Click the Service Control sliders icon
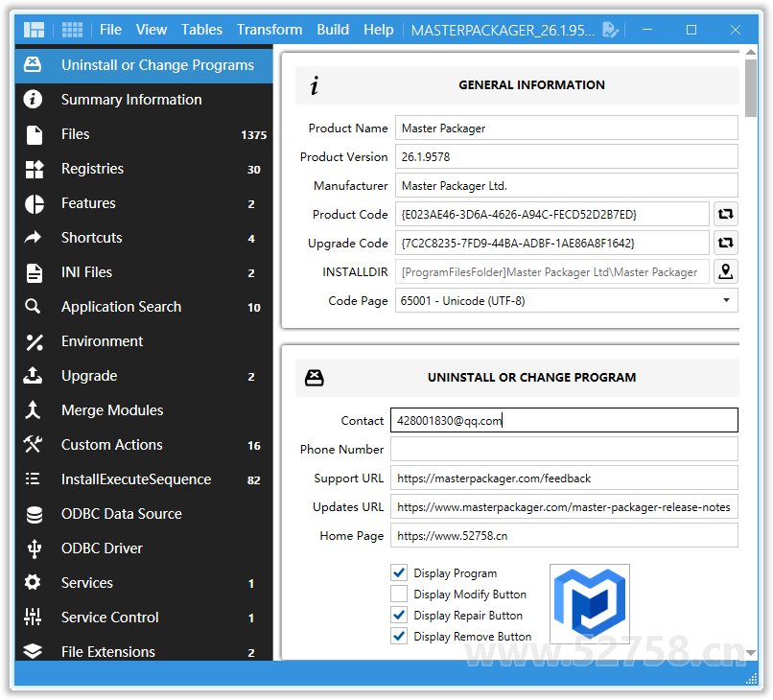This screenshot has width=773, height=700. (33, 617)
